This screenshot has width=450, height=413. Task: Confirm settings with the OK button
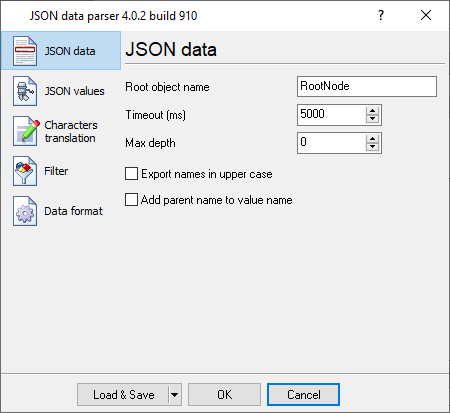click(224, 395)
